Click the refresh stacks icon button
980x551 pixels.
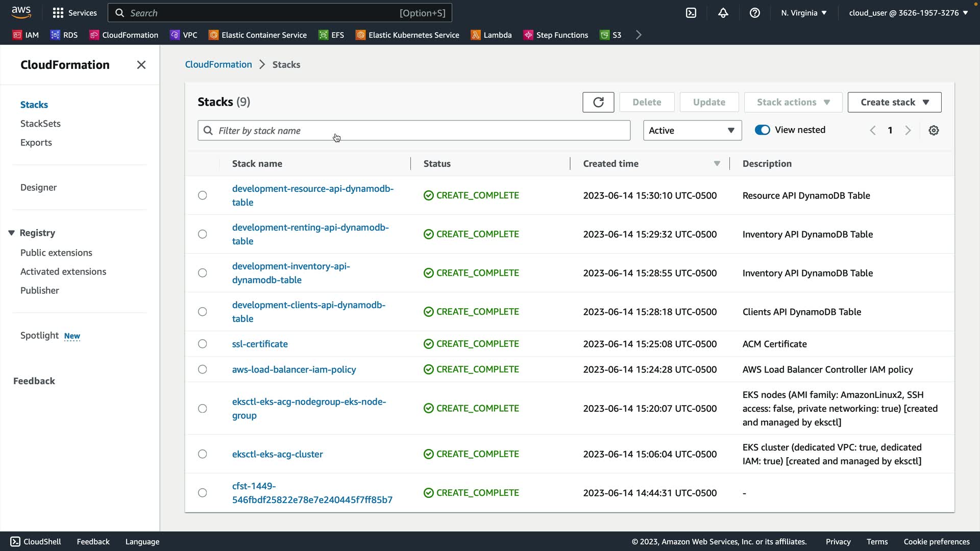click(598, 102)
